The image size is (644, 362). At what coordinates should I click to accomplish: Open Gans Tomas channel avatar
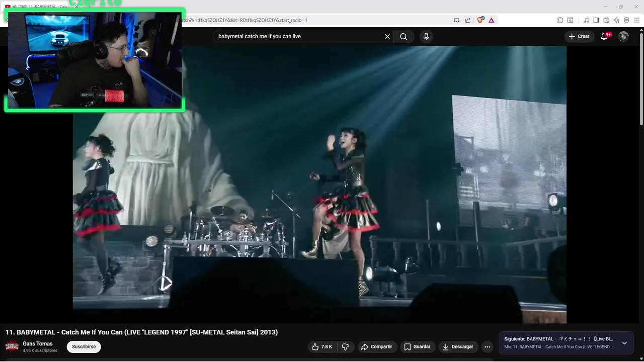pos(12,346)
